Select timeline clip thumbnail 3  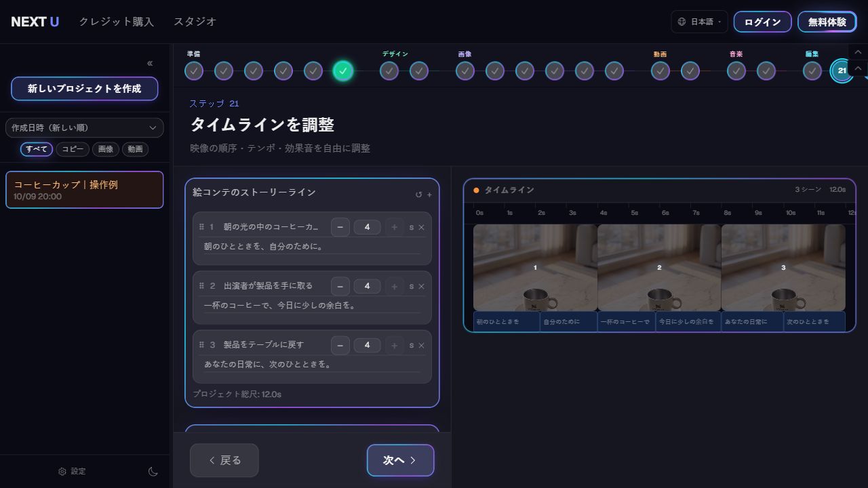point(783,268)
